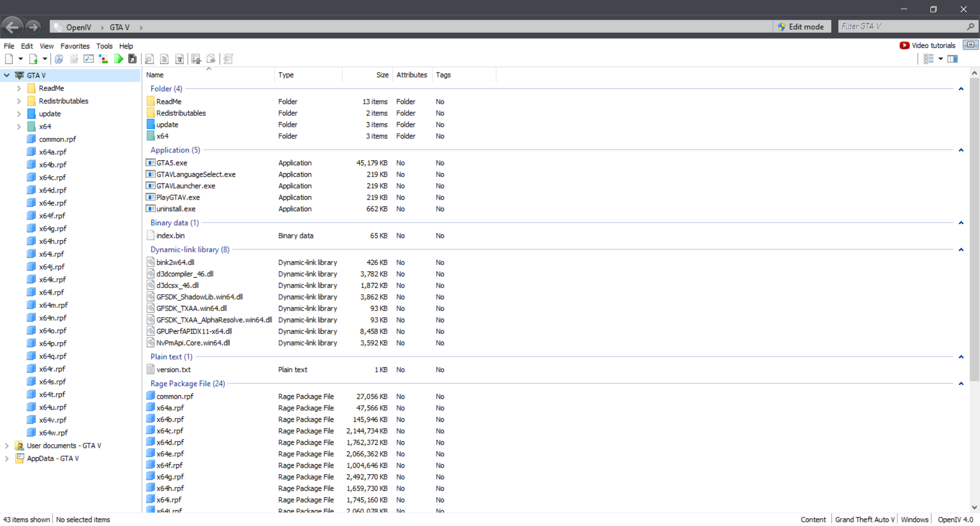Click the green play arrow toolbar icon

pyautogui.click(x=118, y=59)
